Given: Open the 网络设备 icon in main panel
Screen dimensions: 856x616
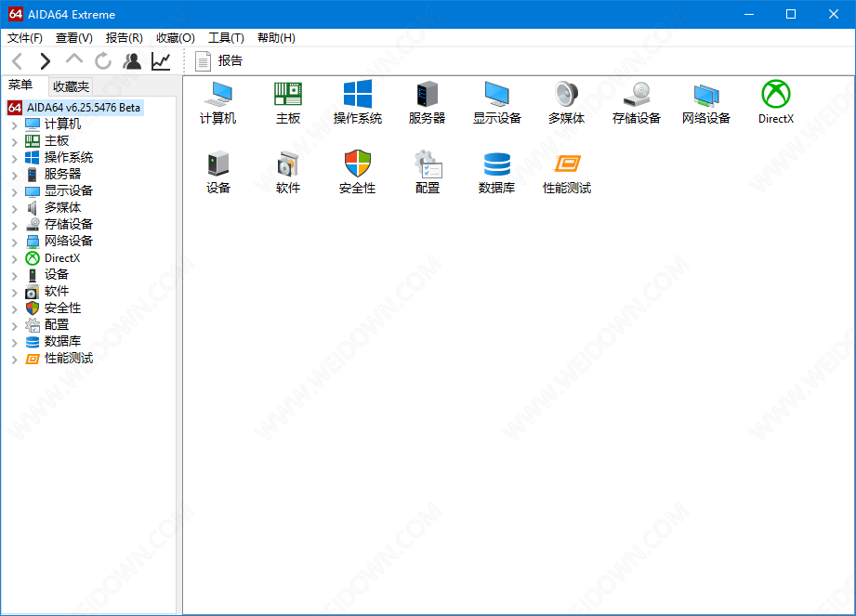Looking at the screenshot, I should click(705, 102).
